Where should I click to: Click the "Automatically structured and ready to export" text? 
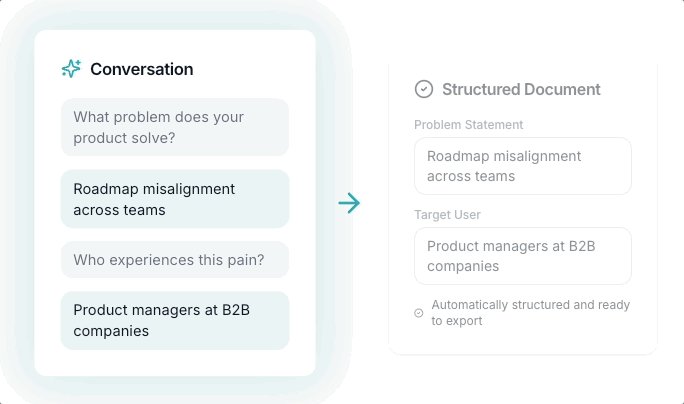coord(530,313)
